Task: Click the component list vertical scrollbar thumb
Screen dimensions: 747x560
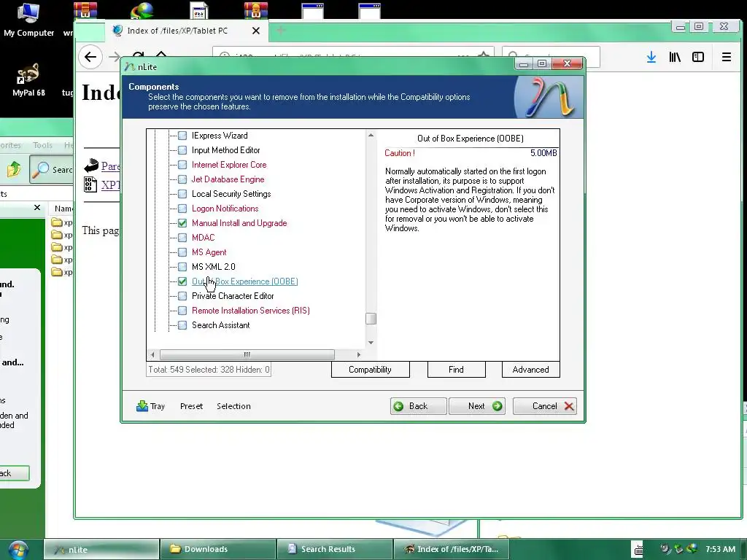Action: pyautogui.click(x=371, y=319)
